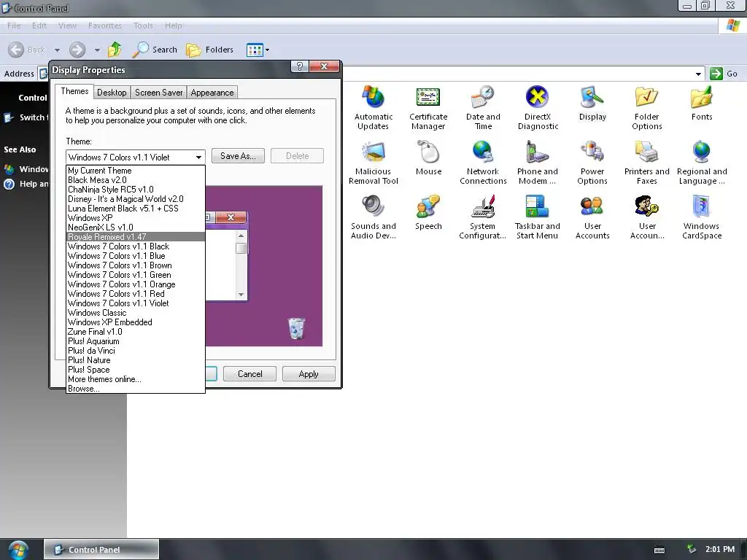Open the Printers and Faxes icon

647,163
